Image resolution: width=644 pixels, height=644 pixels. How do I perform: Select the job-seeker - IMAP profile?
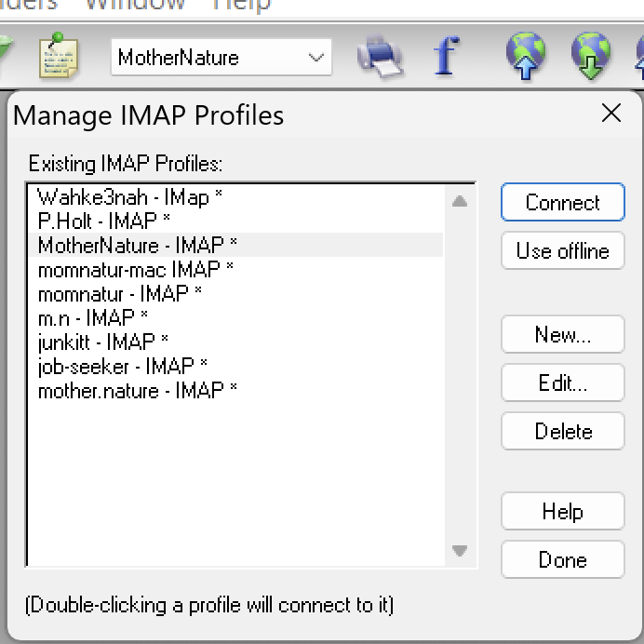pos(122,367)
